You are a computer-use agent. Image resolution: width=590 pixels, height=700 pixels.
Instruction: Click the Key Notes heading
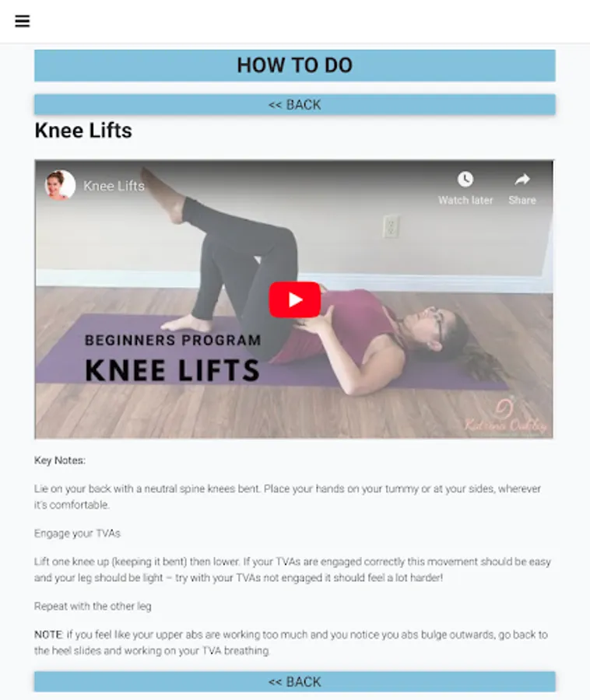pos(60,460)
